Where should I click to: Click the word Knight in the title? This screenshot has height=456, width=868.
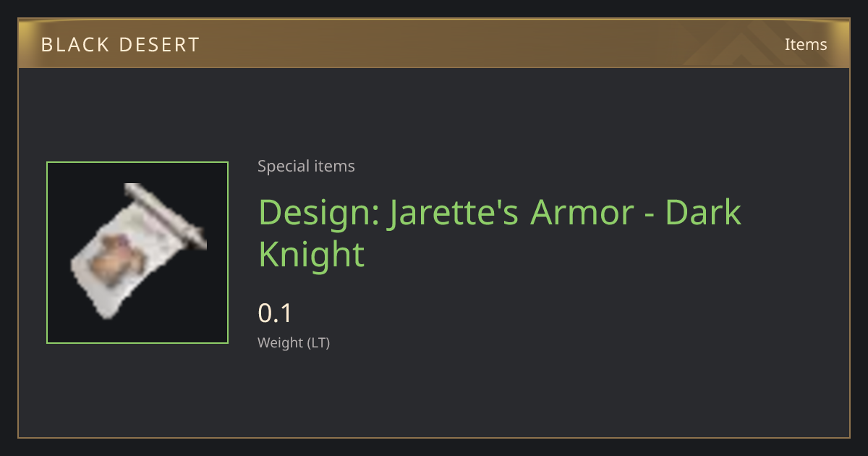coord(312,255)
